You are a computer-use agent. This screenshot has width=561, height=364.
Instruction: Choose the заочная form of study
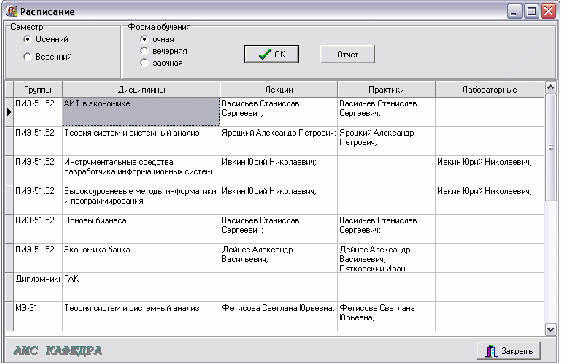point(144,63)
